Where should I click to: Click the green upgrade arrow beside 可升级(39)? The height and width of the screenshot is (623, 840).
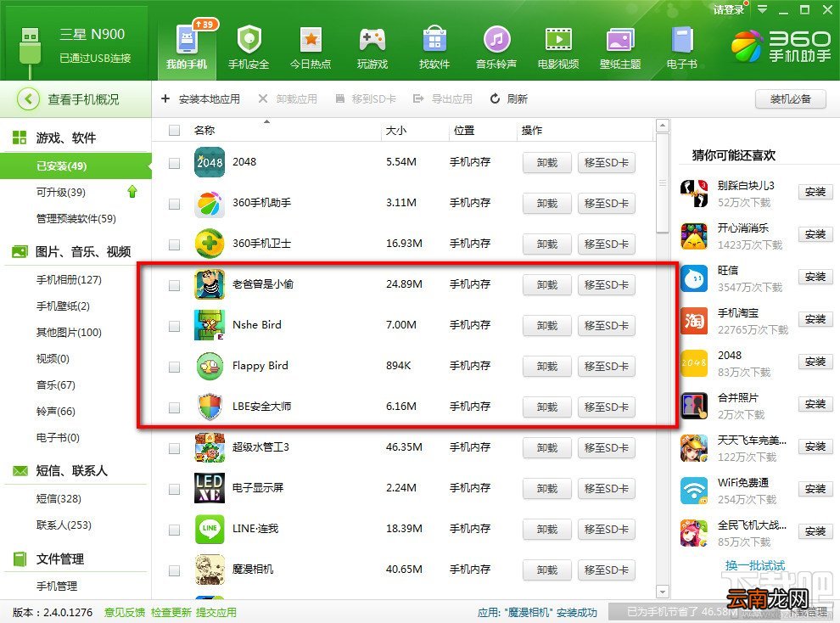(x=132, y=191)
